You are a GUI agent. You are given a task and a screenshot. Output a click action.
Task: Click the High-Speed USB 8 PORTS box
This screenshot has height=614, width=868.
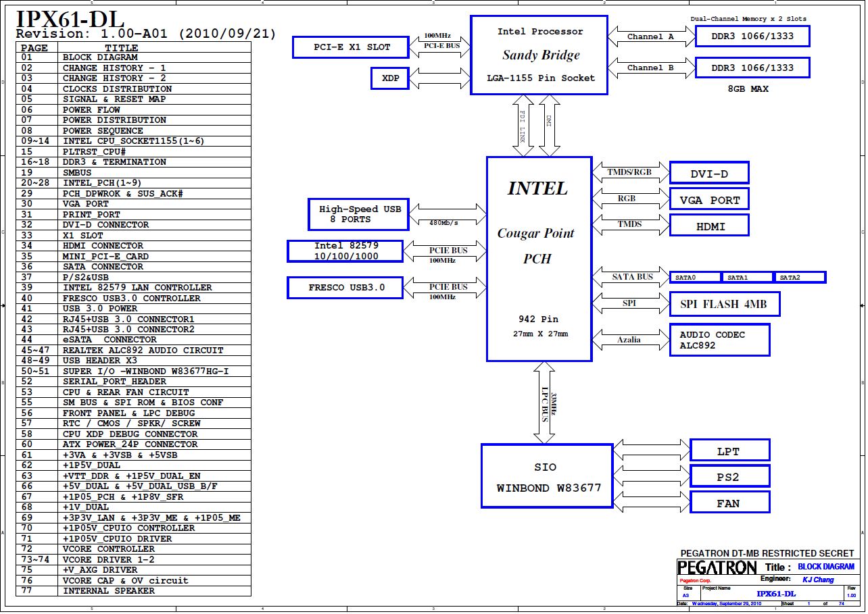pos(359,214)
